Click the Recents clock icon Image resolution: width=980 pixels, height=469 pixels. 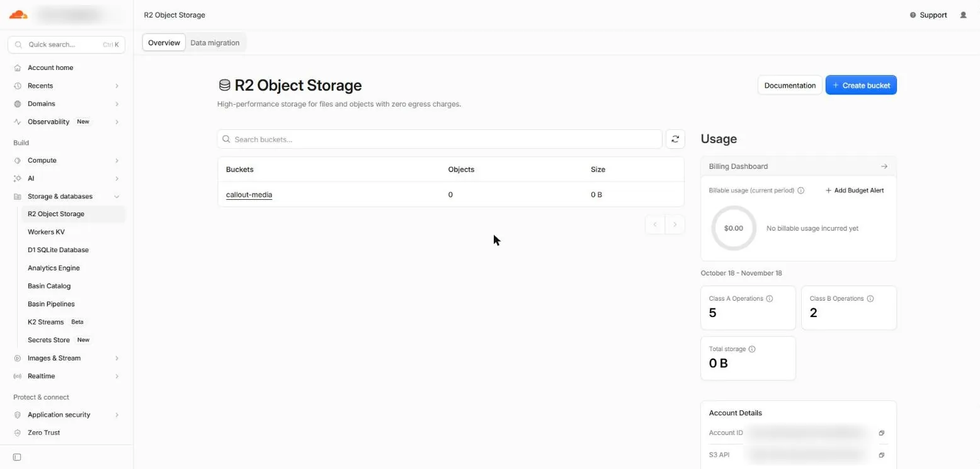pyautogui.click(x=18, y=86)
